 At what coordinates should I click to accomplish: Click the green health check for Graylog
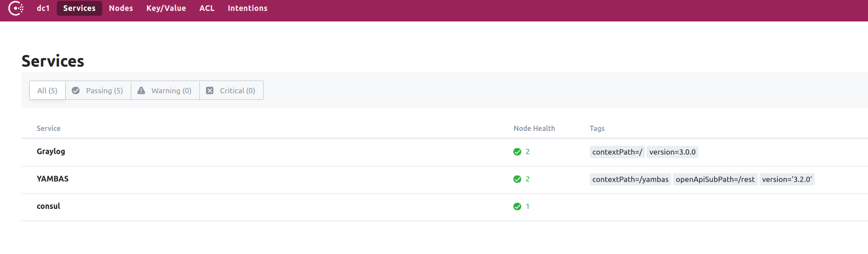pos(517,152)
